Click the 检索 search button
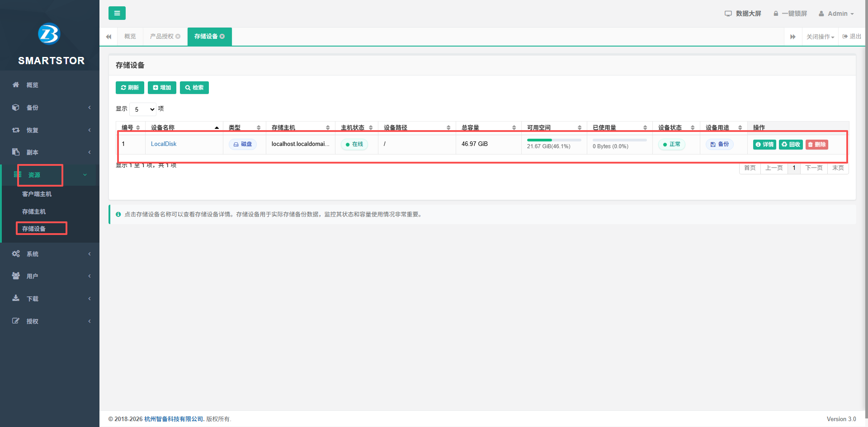 [194, 88]
